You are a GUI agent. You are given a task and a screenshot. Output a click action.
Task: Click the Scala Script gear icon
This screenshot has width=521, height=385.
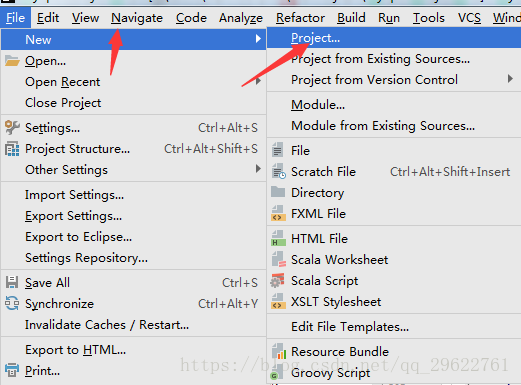(x=277, y=281)
